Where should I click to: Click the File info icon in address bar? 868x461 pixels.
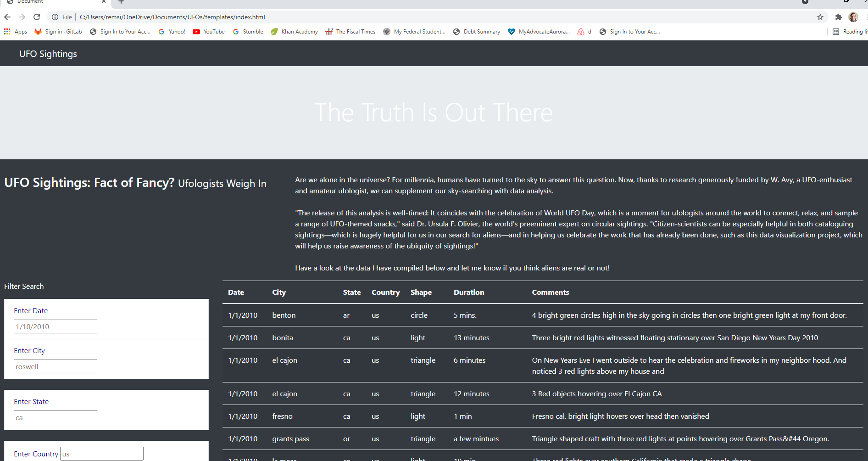pos(54,17)
